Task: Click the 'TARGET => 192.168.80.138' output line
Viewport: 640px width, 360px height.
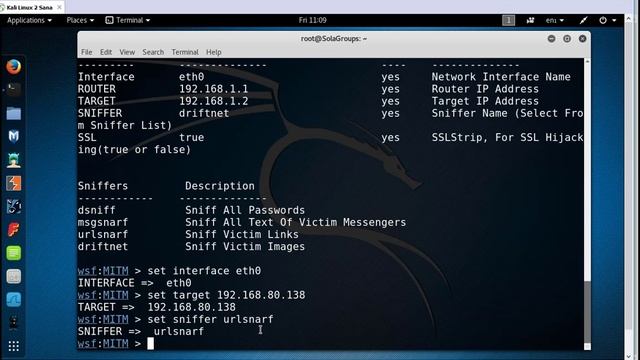Action: click(x=157, y=307)
